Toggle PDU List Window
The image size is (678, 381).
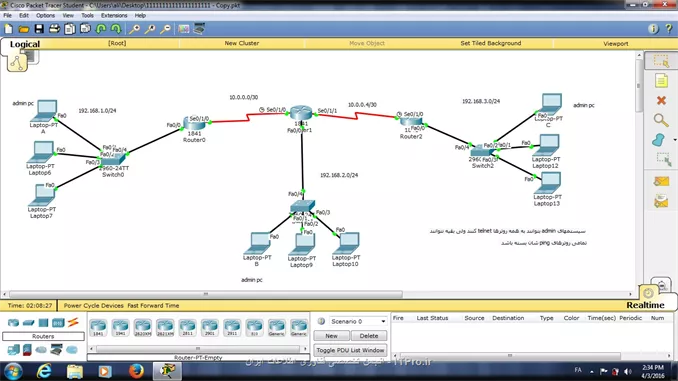pos(350,350)
